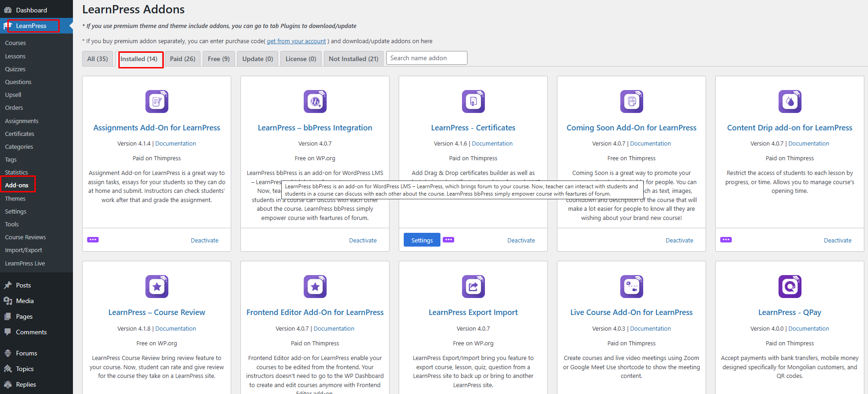
Task: Open the Media menu in sidebar
Action: (25, 301)
